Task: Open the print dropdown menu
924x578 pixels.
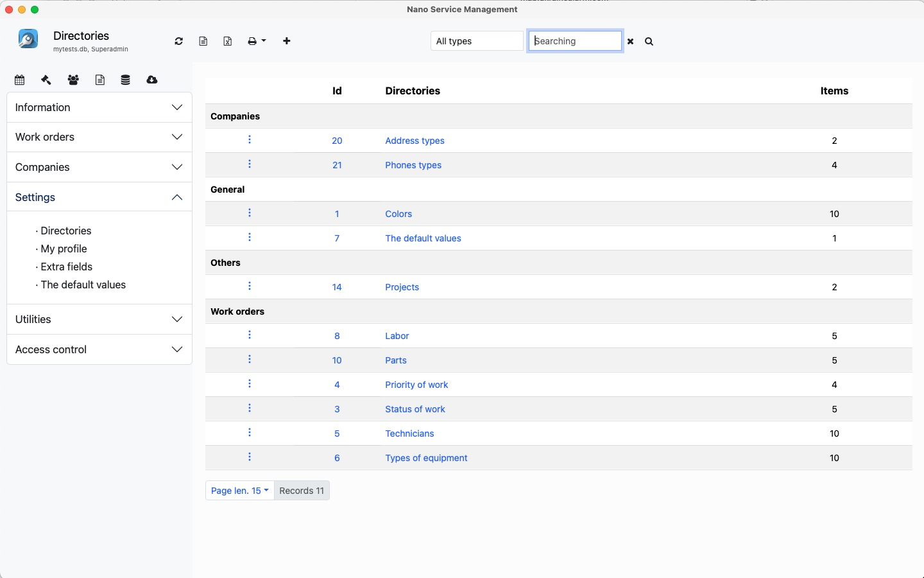Action: pyautogui.click(x=257, y=41)
